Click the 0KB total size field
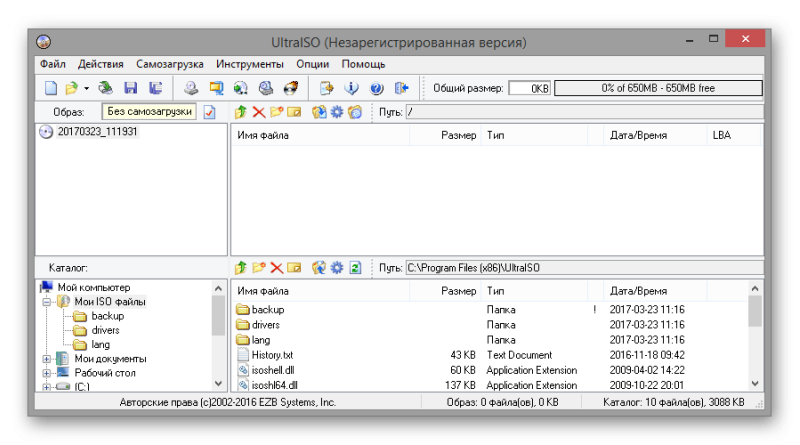800x445 pixels. (x=530, y=88)
